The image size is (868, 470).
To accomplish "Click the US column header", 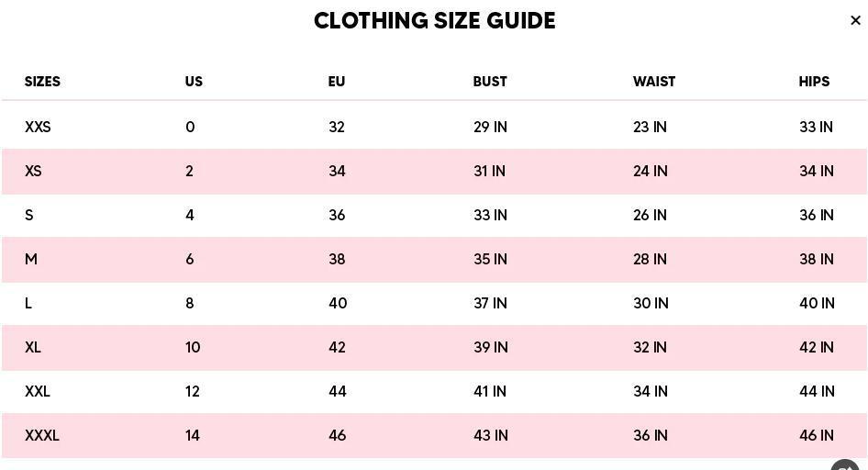I will click(194, 82).
